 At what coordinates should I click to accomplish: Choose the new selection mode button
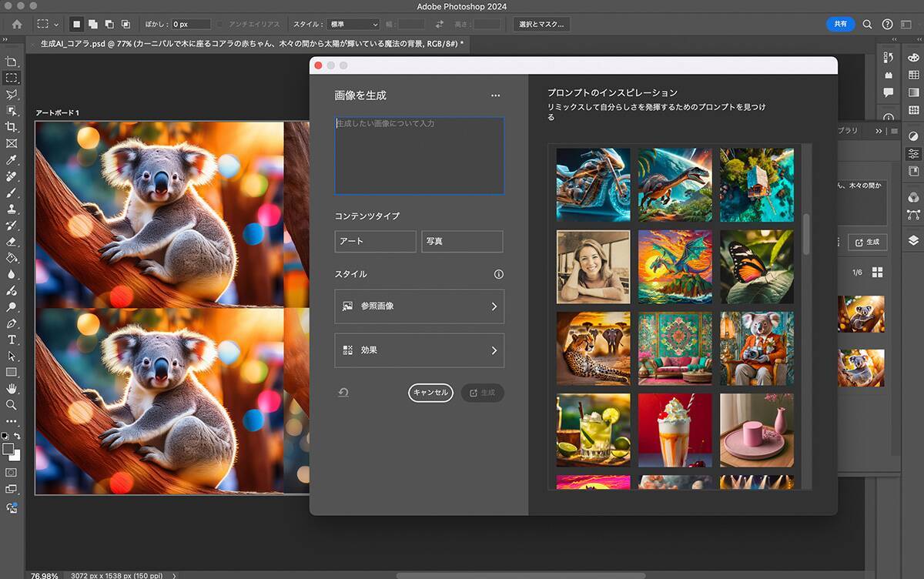pyautogui.click(x=76, y=25)
